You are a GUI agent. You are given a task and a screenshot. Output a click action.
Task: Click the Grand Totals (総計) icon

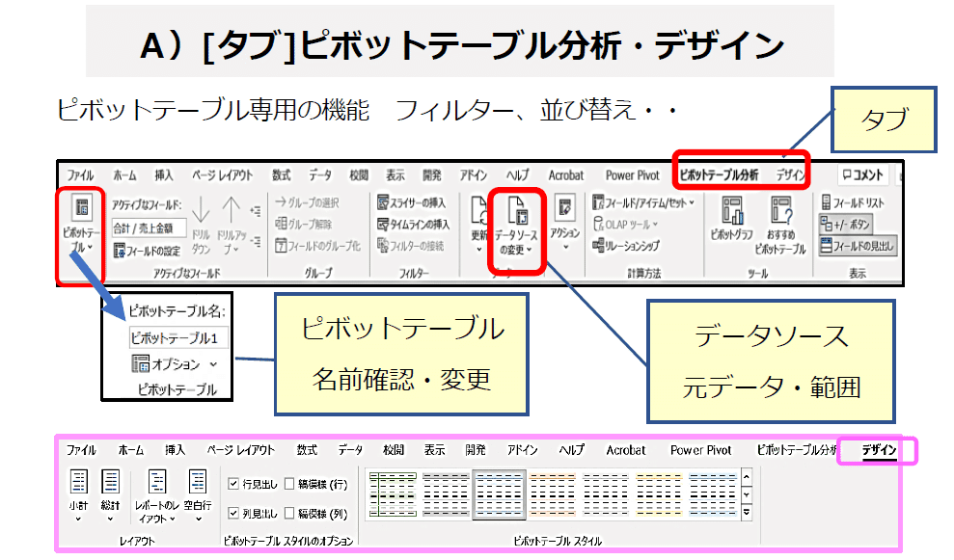point(110,481)
